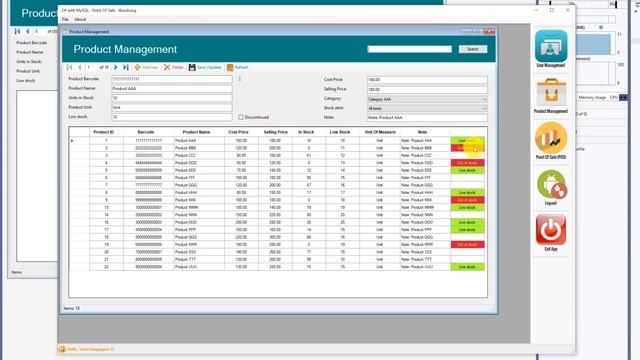Click the Search button

(473, 49)
